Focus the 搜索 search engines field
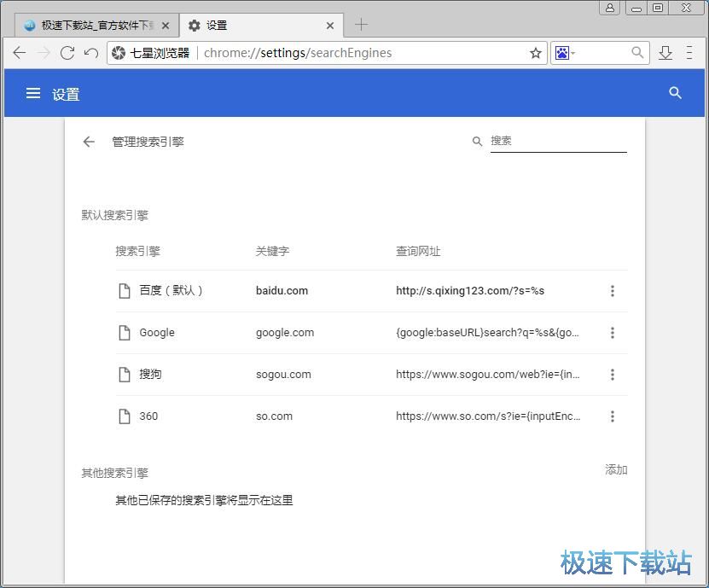Screen dimensions: 709x588 tap(559, 141)
